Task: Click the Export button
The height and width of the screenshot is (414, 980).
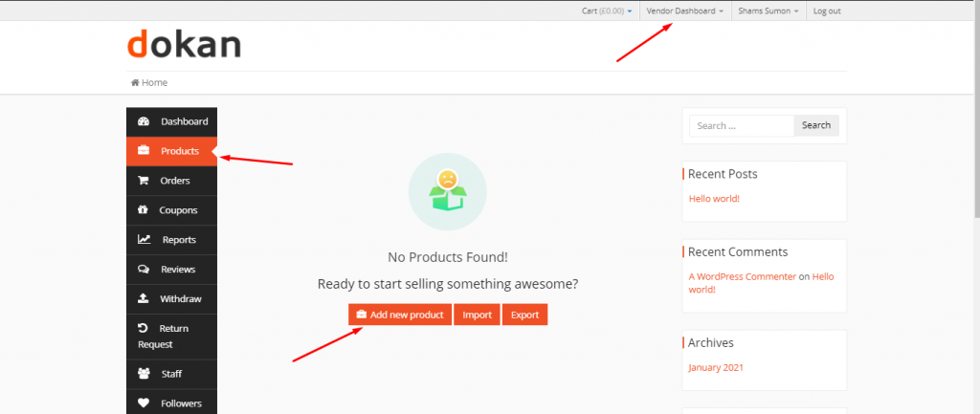Action: click(x=525, y=315)
